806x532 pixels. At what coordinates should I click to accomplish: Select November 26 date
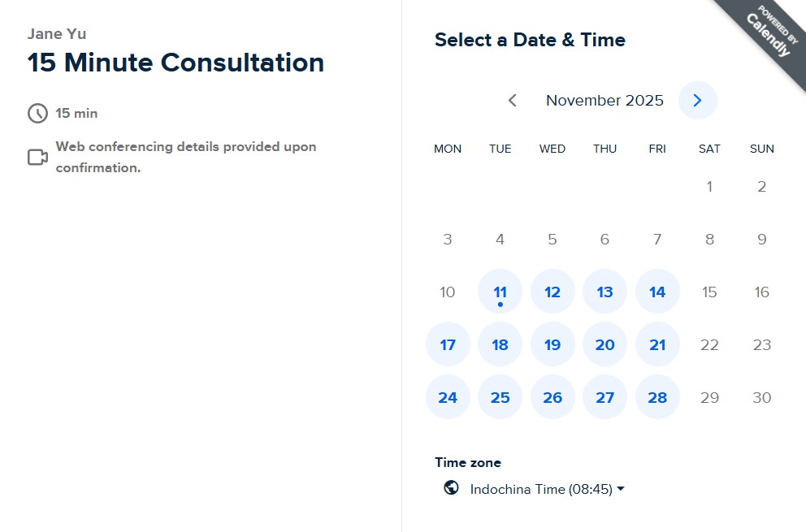552,397
